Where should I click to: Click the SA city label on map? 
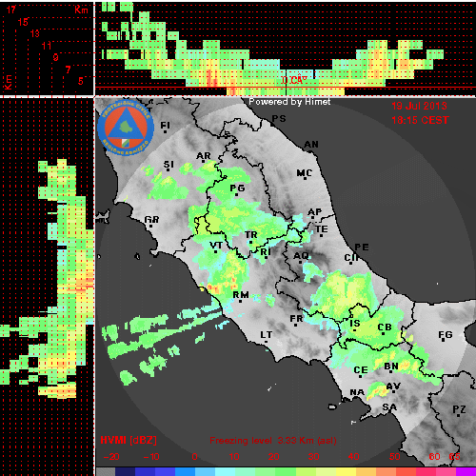pos(389,407)
